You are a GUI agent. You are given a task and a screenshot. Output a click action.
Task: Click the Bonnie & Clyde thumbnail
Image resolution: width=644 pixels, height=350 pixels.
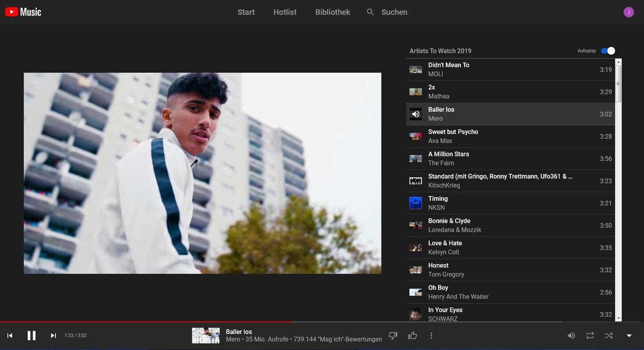tap(415, 226)
